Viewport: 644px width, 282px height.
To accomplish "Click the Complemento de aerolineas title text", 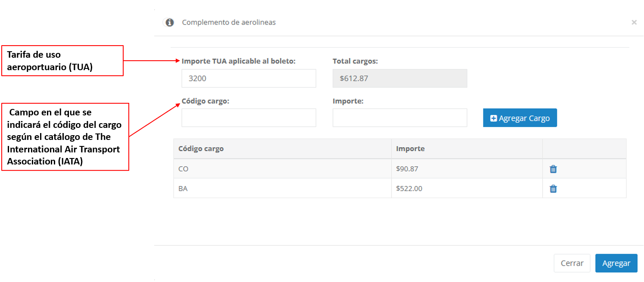I will [229, 22].
